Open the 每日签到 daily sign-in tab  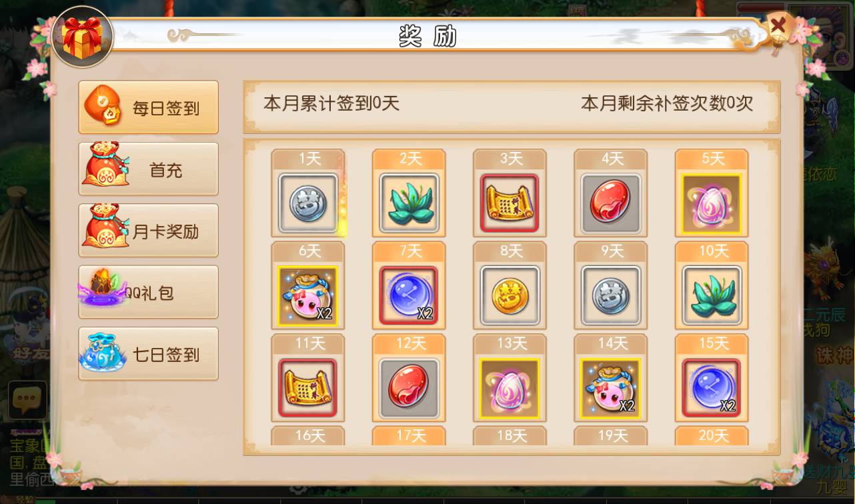tap(149, 107)
